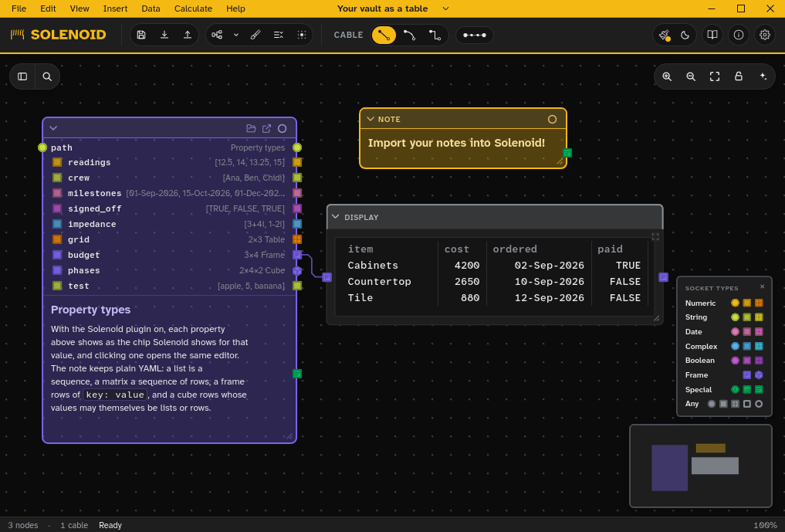Click the auto-layout graph icon

click(x=217, y=35)
